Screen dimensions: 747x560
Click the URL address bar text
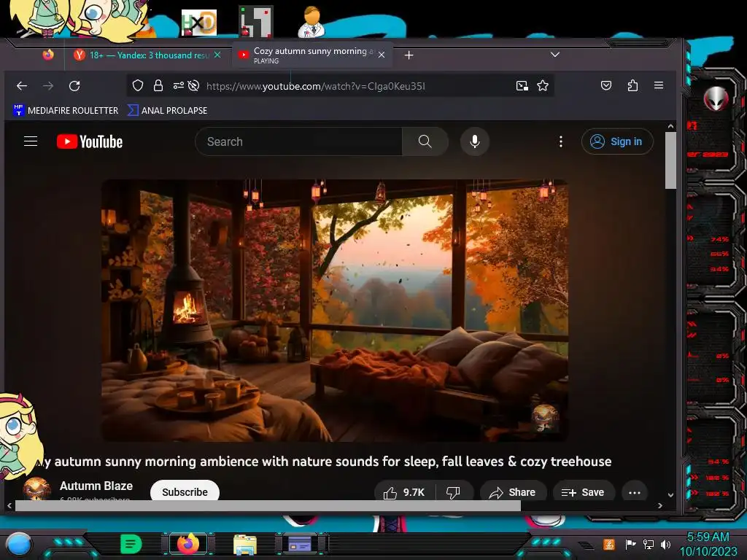tap(315, 86)
